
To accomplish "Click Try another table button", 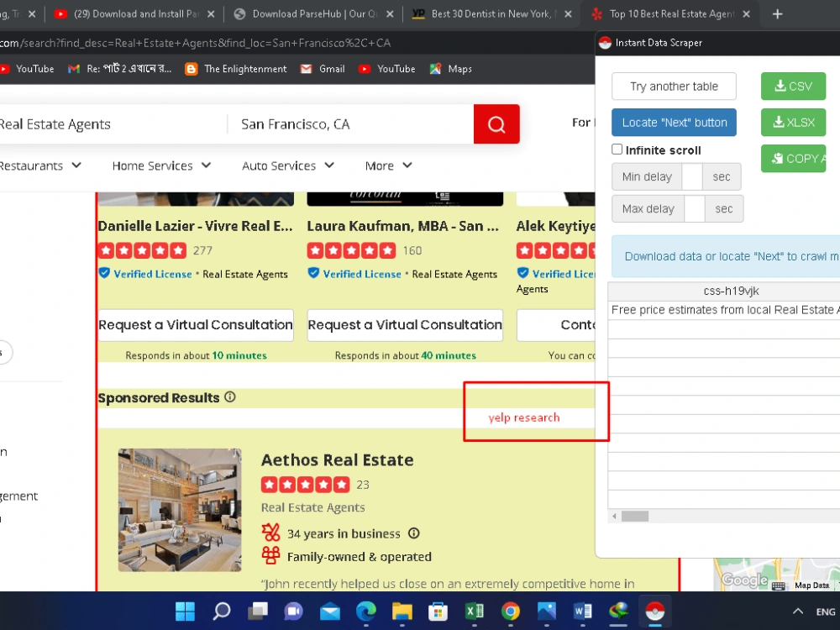I will click(674, 87).
